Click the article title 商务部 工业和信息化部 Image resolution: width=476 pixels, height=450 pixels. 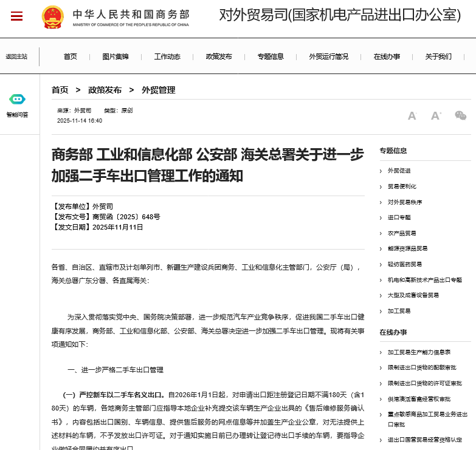coord(208,165)
